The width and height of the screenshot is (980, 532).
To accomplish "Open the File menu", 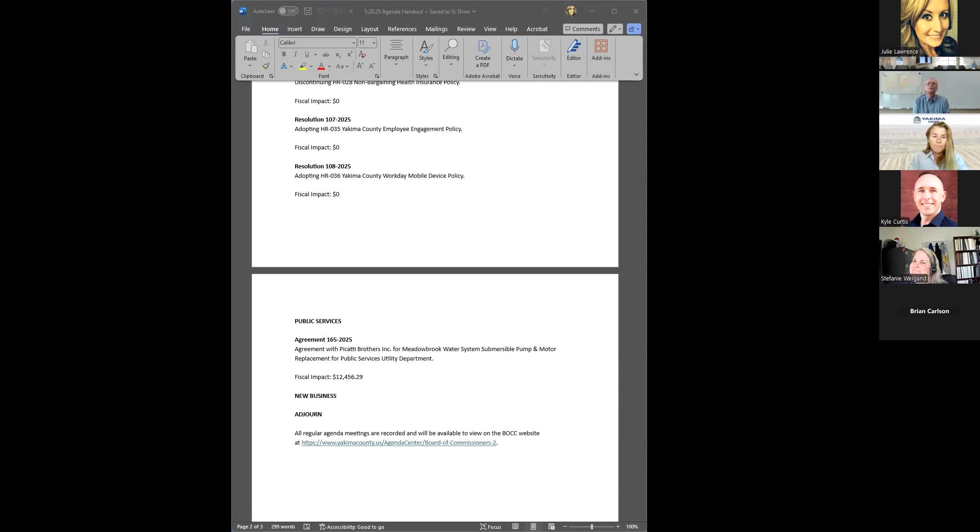I will (246, 29).
